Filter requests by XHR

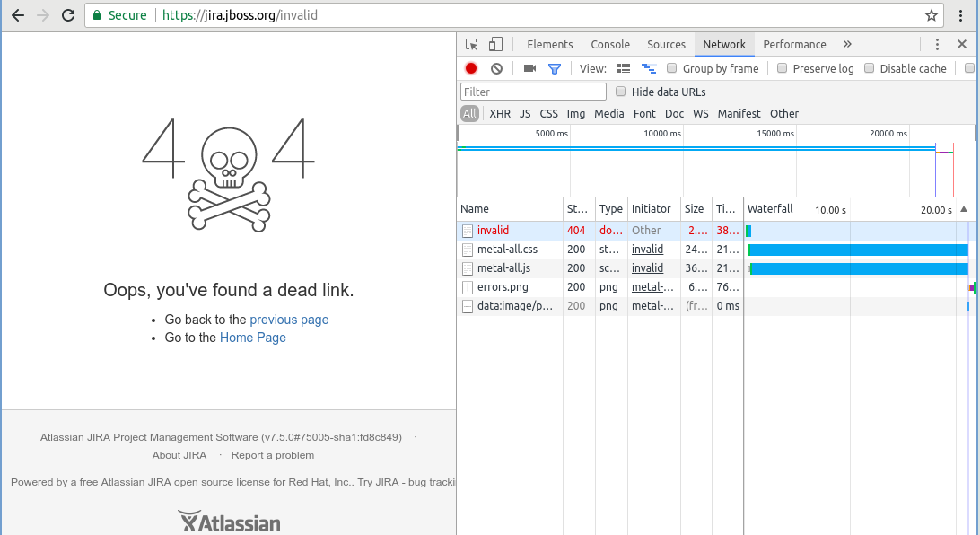(500, 114)
